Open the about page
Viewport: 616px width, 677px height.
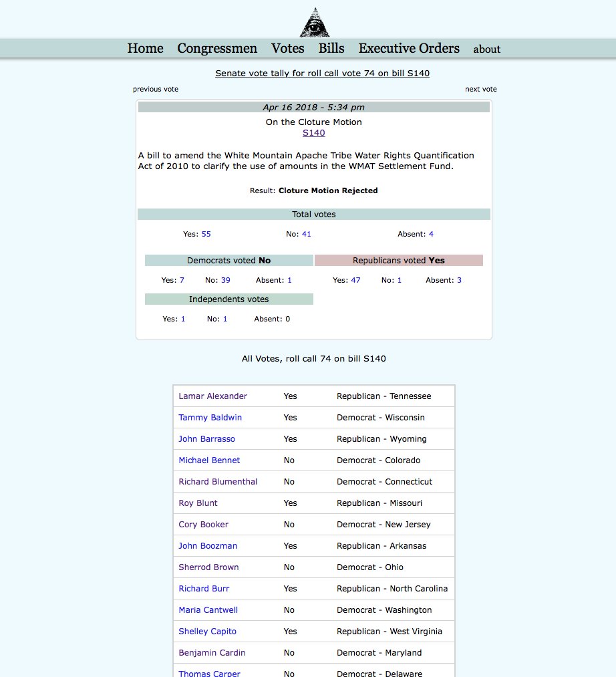coord(486,49)
